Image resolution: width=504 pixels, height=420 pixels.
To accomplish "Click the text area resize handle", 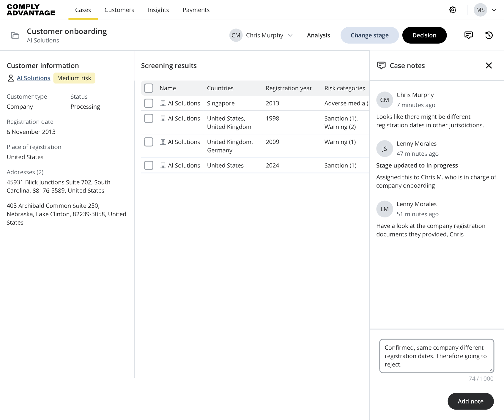I will (x=491, y=370).
